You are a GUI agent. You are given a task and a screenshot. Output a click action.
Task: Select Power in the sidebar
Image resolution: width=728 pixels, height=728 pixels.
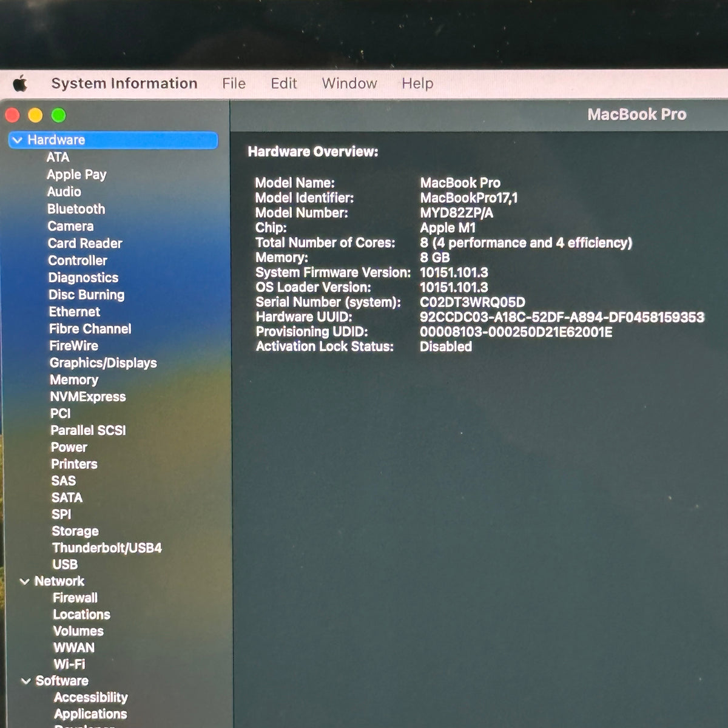click(x=69, y=447)
